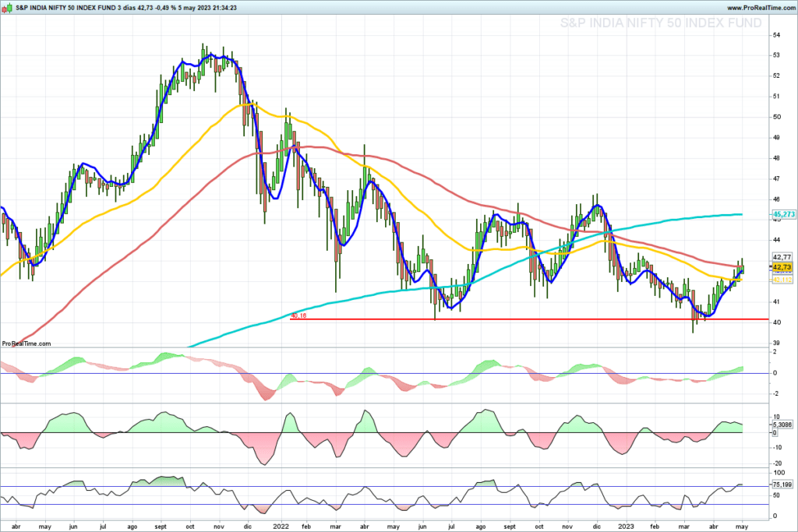
Task: Click the 100 tick on oscillator panel axis
Action: (779, 473)
